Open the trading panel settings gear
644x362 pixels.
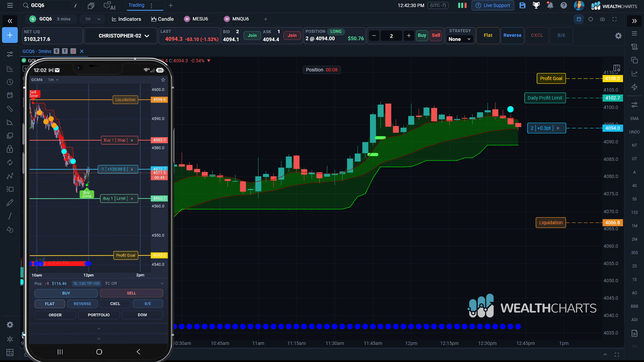[x=619, y=36]
